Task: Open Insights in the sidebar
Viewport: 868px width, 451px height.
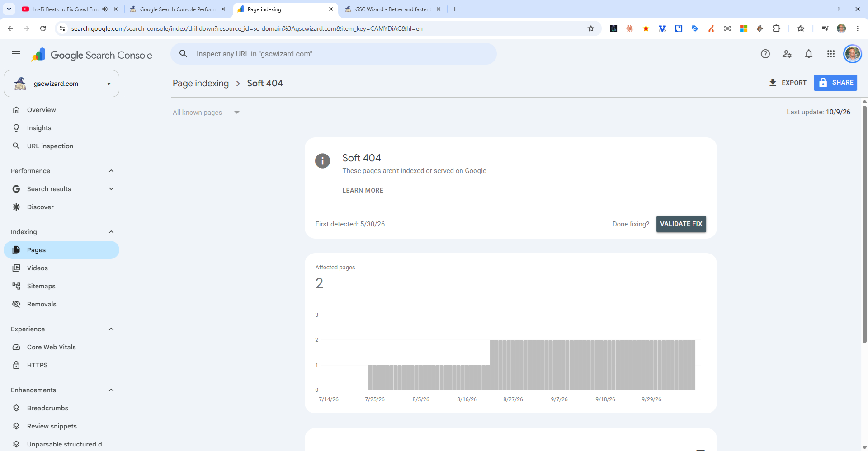Action: coord(61,128)
